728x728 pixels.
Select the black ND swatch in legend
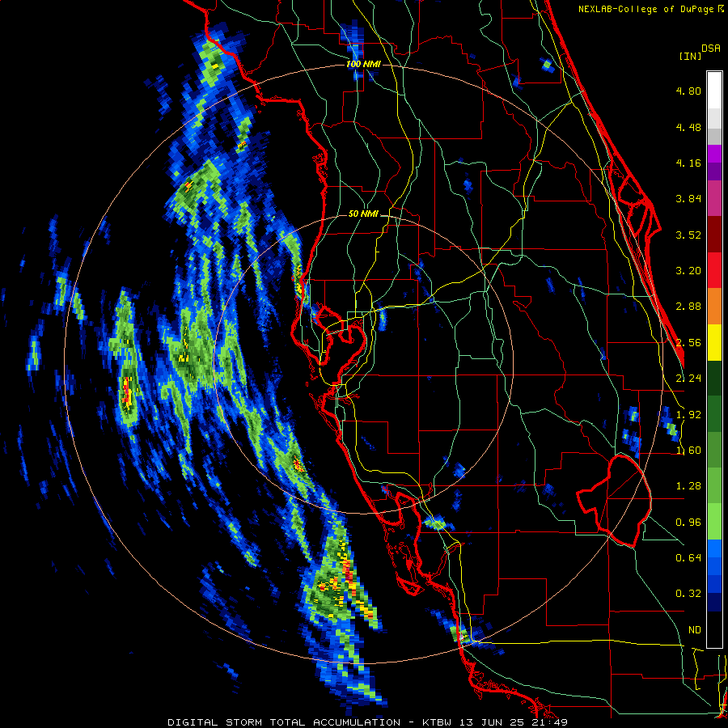pos(714,629)
